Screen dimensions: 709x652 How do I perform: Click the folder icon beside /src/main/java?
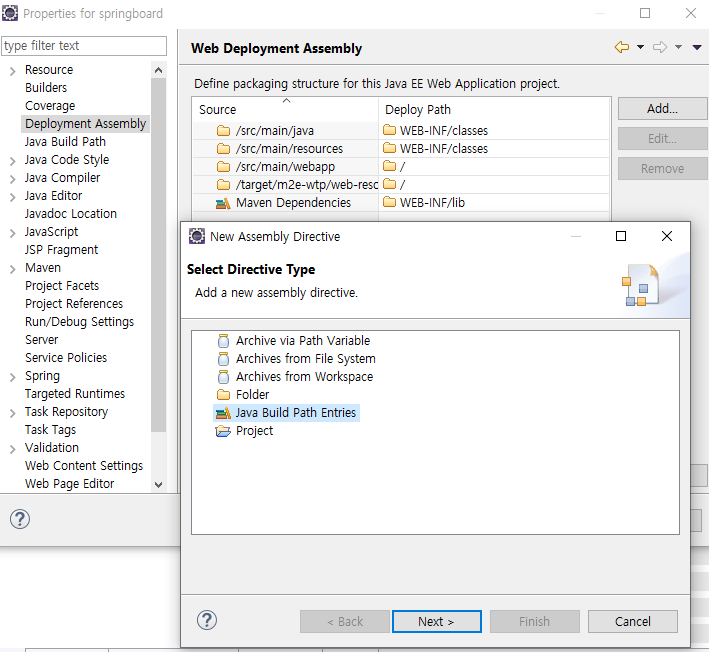(x=223, y=131)
